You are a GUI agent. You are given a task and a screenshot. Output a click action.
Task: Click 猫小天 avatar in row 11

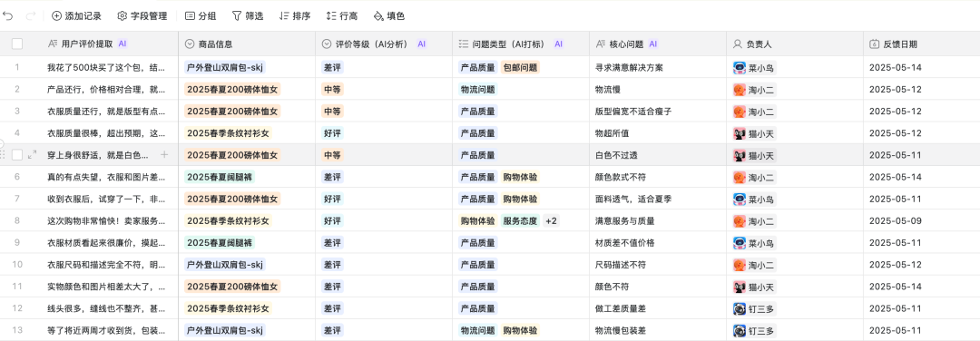point(739,287)
